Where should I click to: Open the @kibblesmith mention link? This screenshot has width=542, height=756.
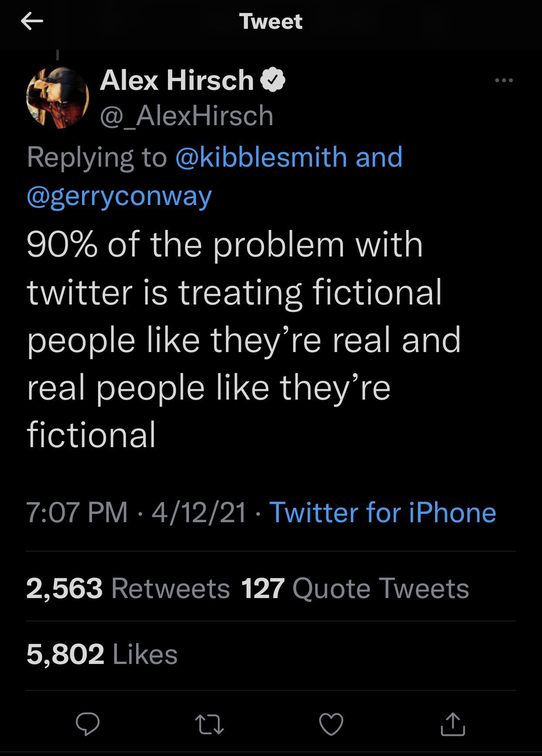(261, 157)
